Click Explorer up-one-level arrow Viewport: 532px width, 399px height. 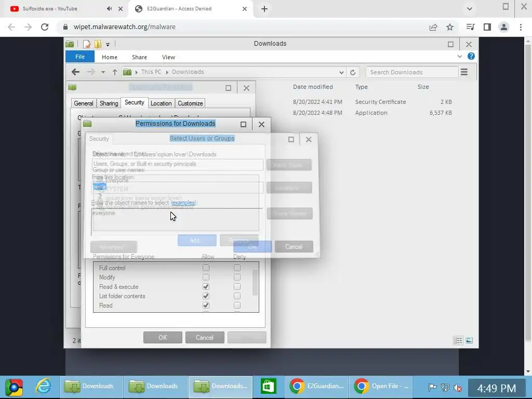115,72
